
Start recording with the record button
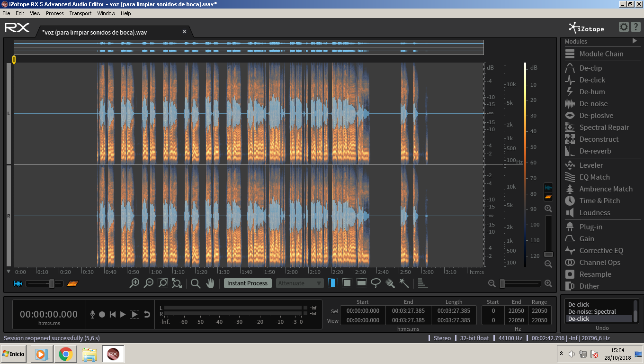coord(102,314)
